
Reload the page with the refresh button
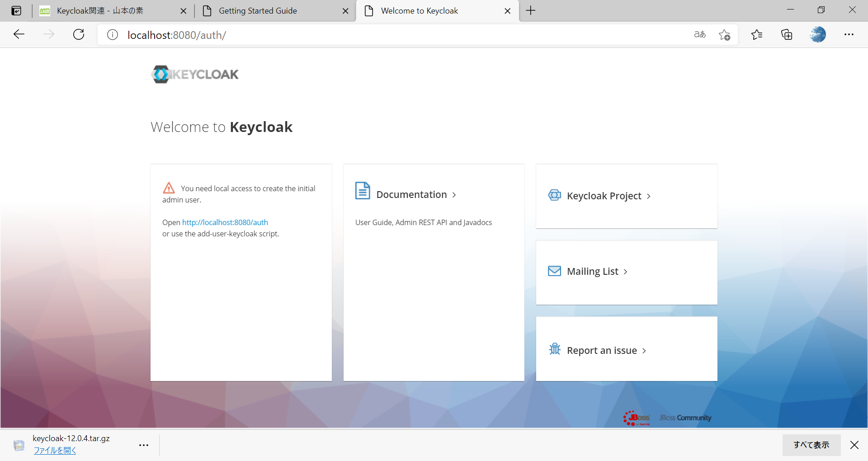(x=79, y=34)
